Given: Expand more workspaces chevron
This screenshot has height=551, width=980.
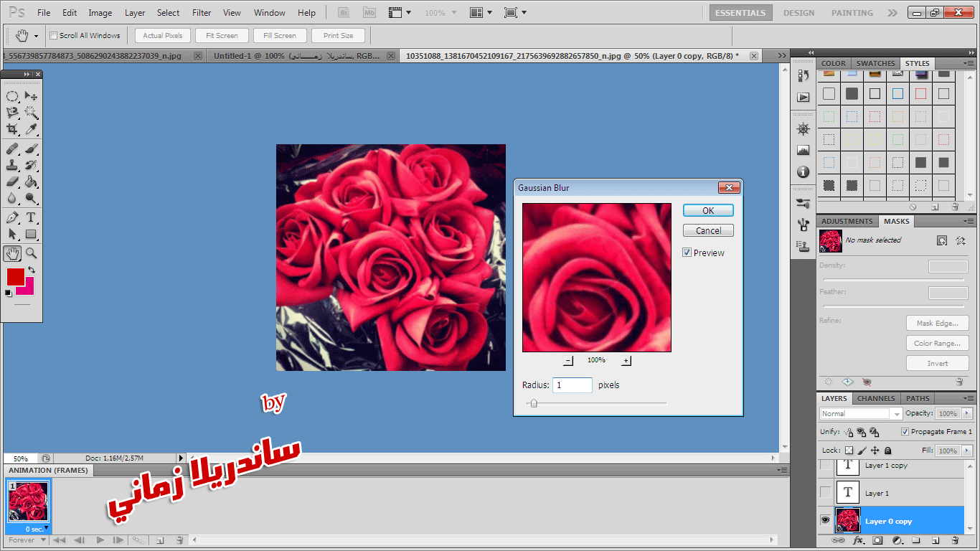Looking at the screenshot, I should click(x=892, y=13).
